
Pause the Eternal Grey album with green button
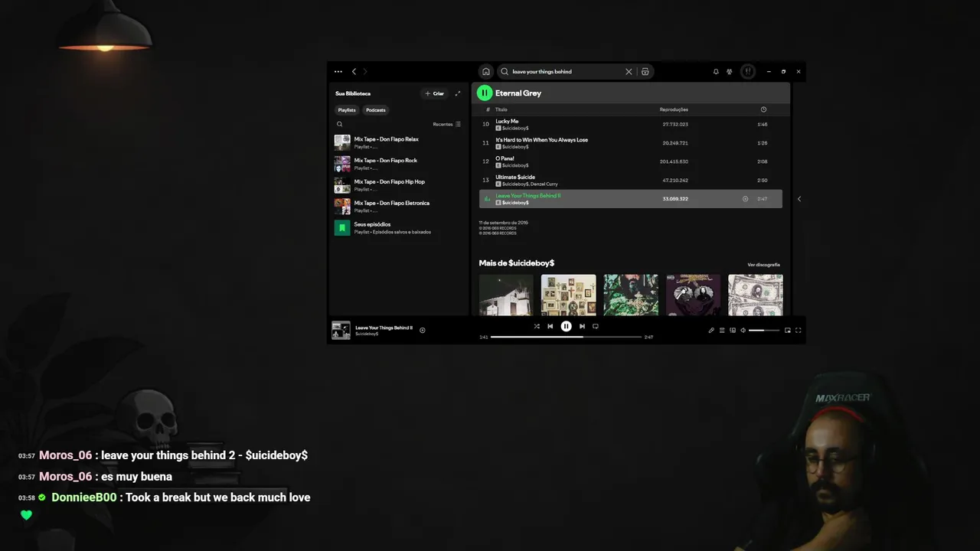[x=485, y=93]
